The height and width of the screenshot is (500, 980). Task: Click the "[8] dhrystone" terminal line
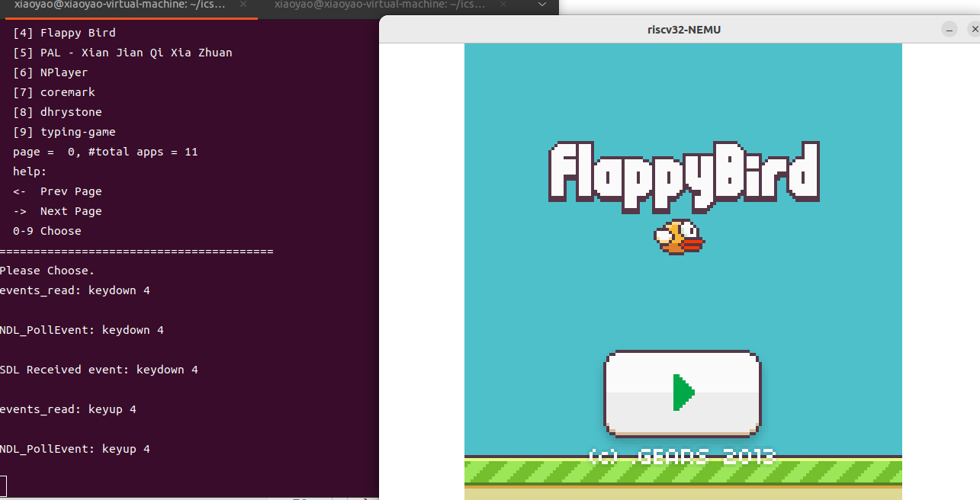pyautogui.click(x=57, y=112)
